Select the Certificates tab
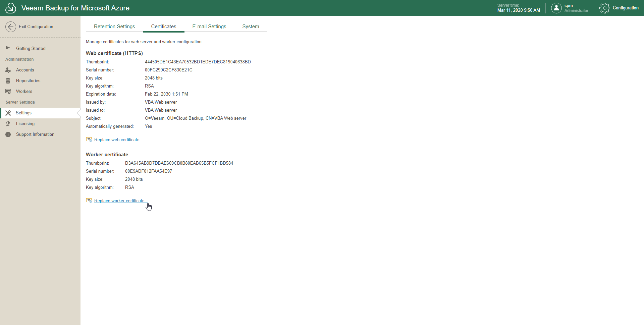The image size is (644, 325). tap(164, 26)
